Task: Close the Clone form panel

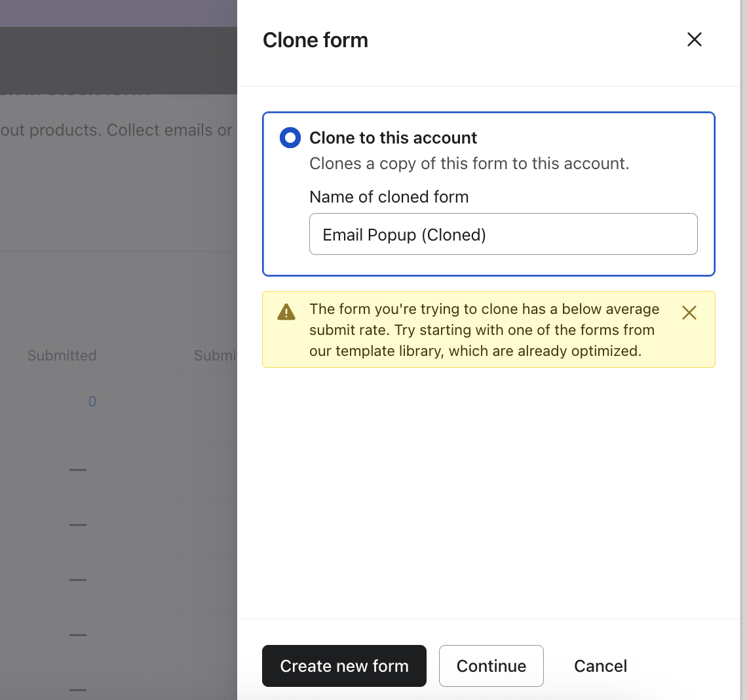Action: 694,39
